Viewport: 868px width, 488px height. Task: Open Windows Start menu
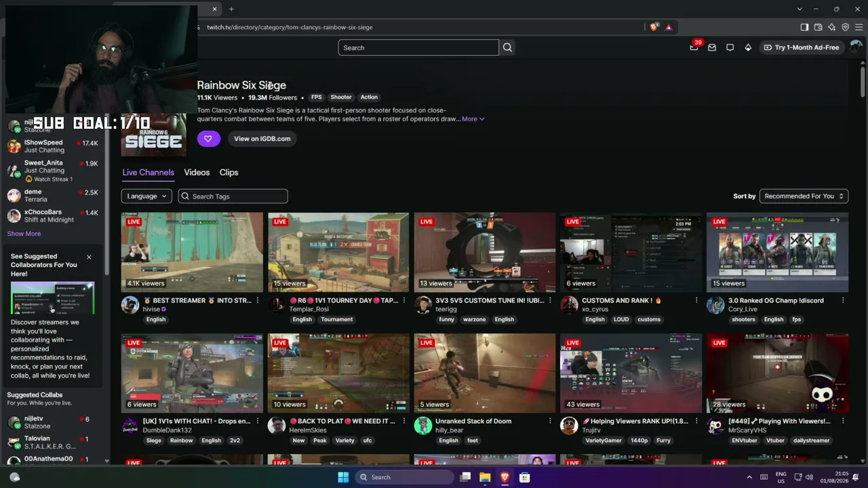(x=343, y=477)
